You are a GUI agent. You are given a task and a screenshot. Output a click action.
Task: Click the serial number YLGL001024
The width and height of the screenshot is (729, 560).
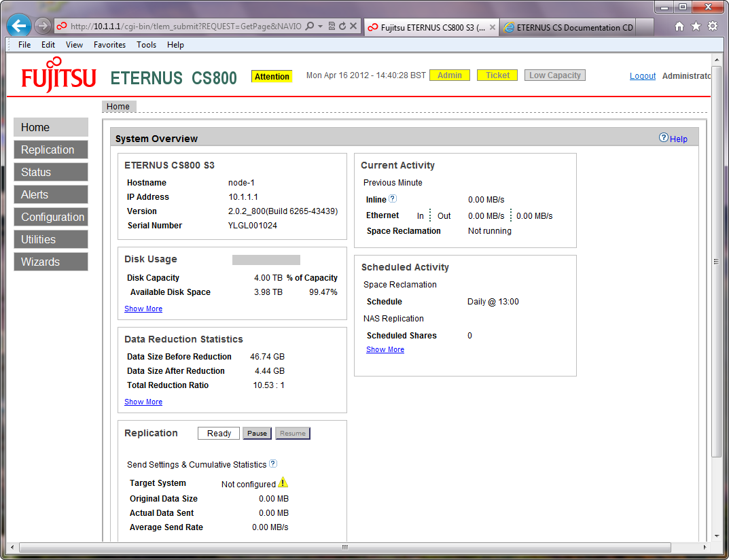(x=253, y=226)
